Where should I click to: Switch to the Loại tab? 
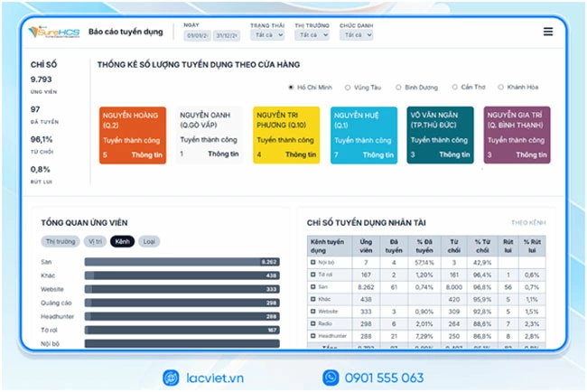coord(149,242)
